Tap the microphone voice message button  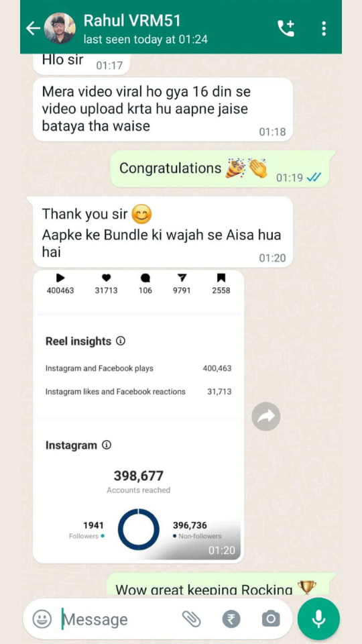click(x=318, y=619)
